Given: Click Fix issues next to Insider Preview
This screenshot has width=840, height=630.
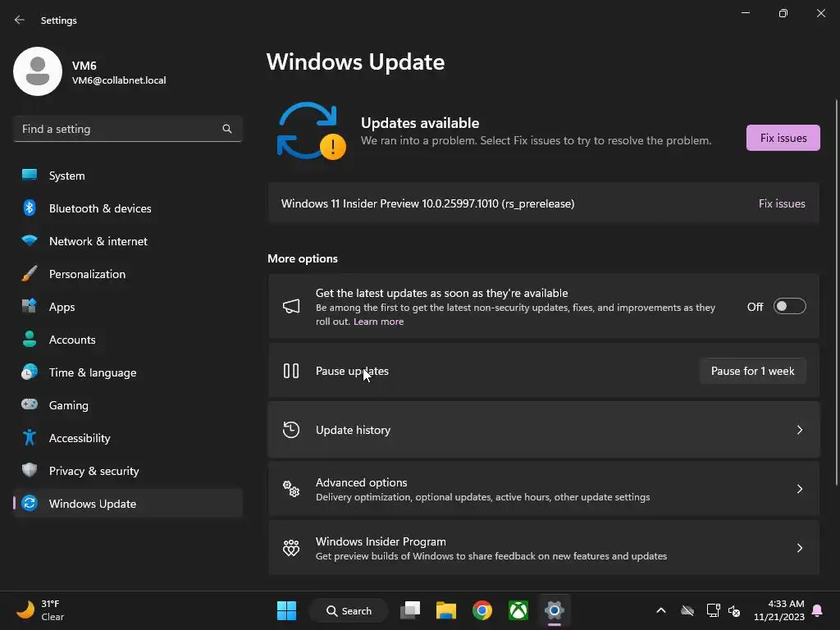Looking at the screenshot, I should pos(782,203).
